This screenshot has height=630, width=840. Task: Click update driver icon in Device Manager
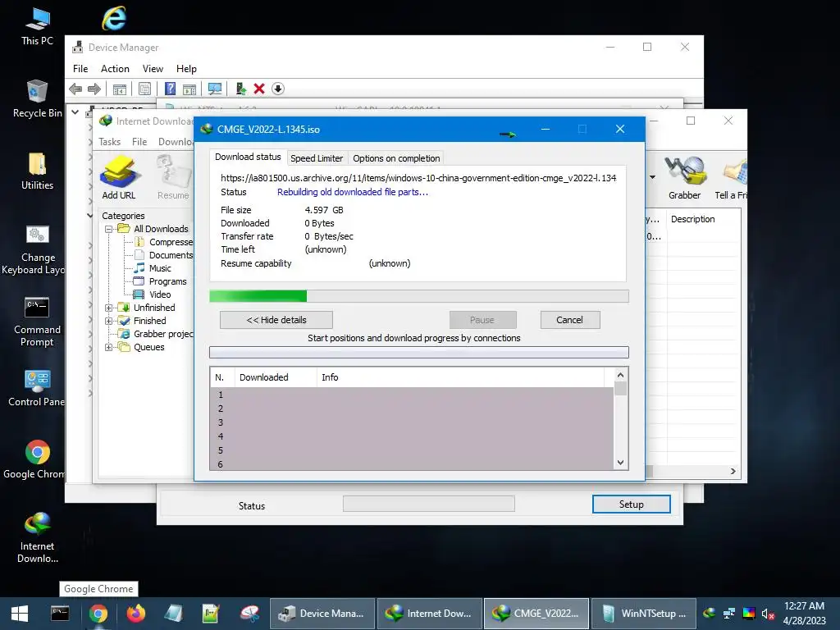pyautogui.click(x=241, y=89)
